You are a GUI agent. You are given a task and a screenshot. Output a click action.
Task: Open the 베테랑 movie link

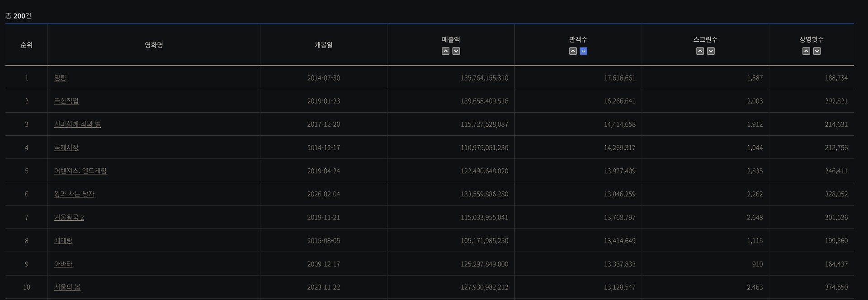pyautogui.click(x=63, y=241)
